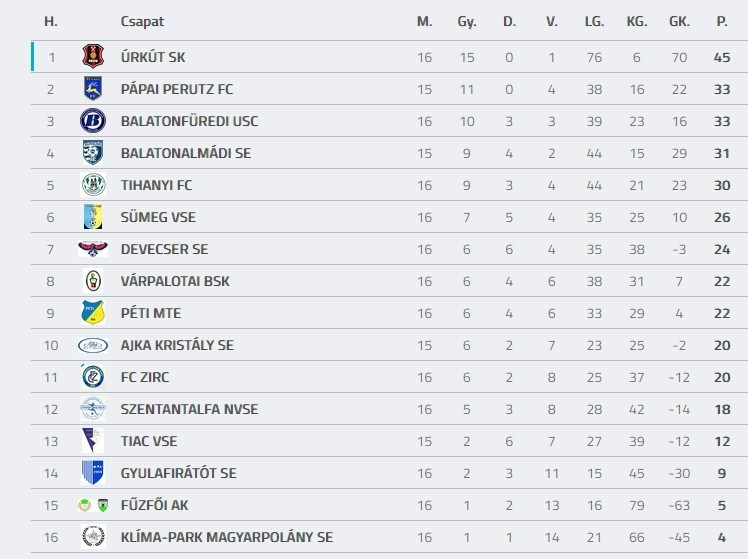The width and height of the screenshot is (748, 559).
Task: Click the FC Zirc team logo
Action: (93, 377)
